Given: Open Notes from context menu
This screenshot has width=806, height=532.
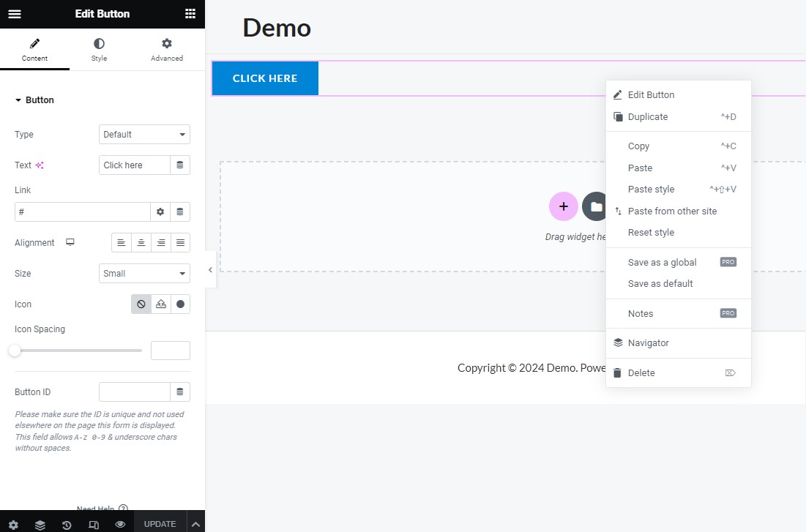Looking at the screenshot, I should [x=679, y=313].
